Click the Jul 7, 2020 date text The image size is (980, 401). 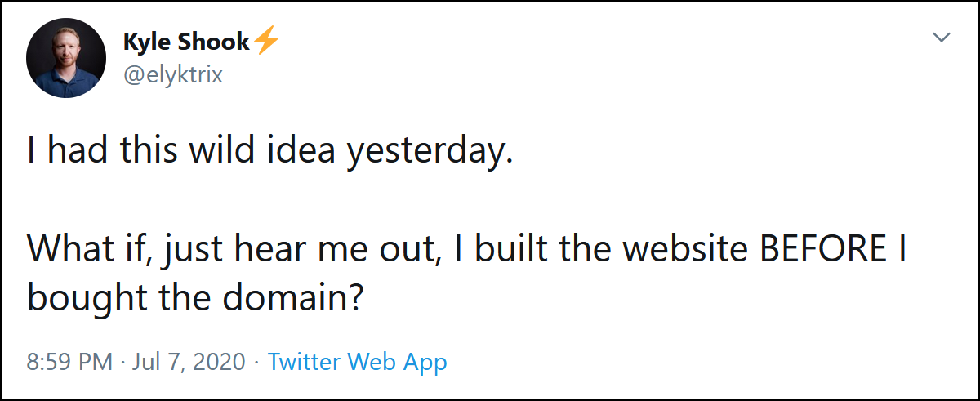pyautogui.click(x=189, y=361)
